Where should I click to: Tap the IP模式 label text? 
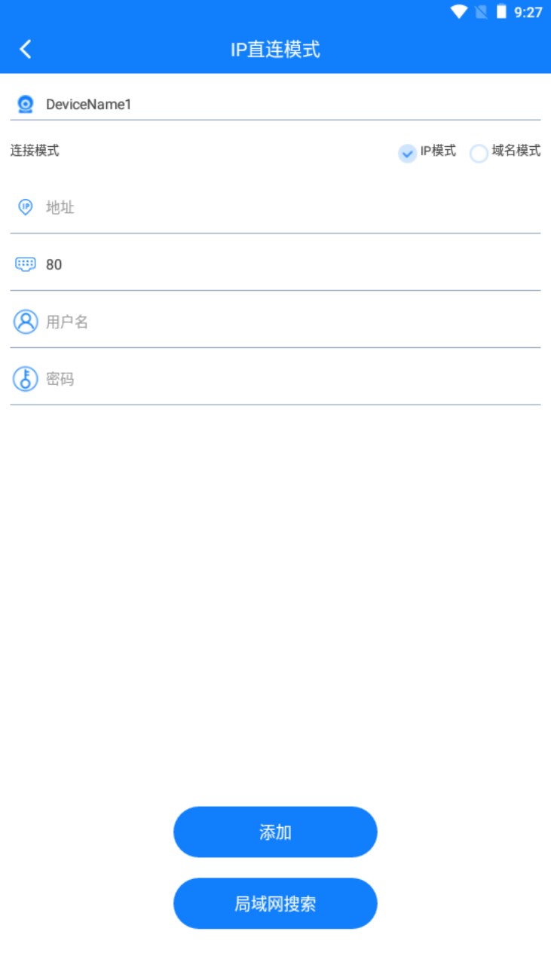[438, 151]
